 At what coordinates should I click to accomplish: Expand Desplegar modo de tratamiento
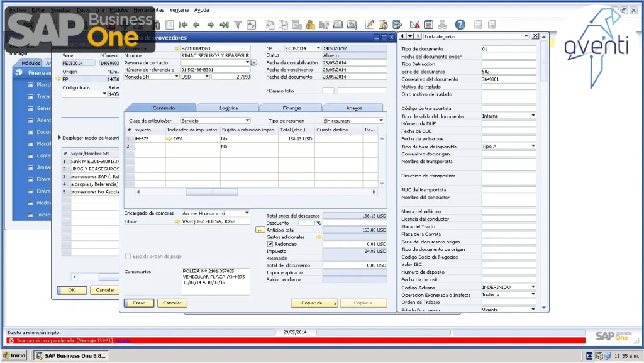(x=60, y=138)
